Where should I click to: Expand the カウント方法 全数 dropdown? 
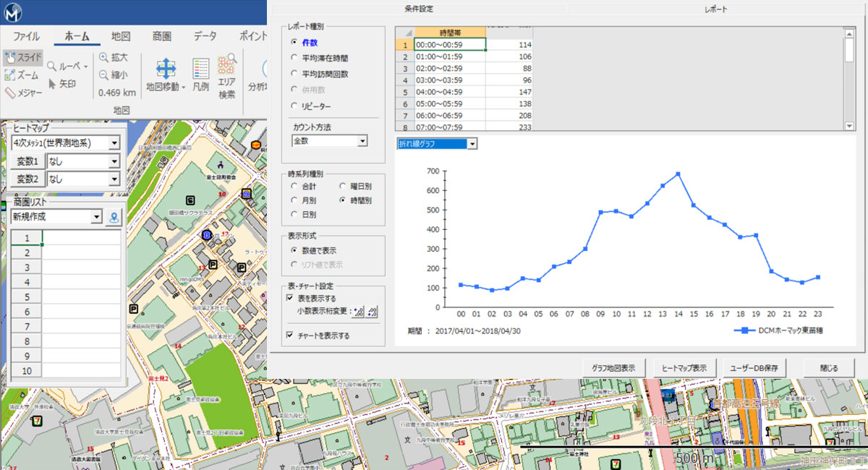(362, 141)
